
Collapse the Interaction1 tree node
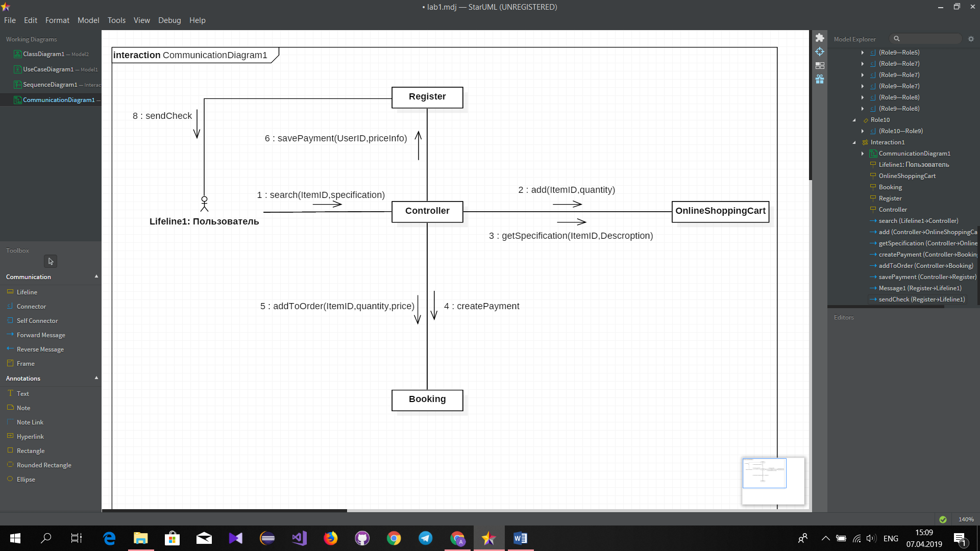(854, 142)
